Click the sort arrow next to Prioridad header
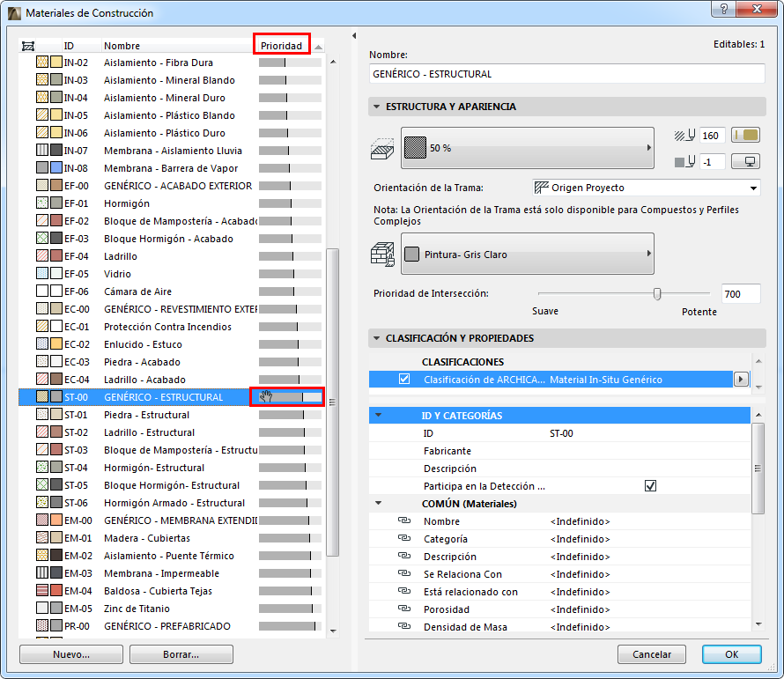The image size is (784, 679). pyautogui.click(x=318, y=47)
